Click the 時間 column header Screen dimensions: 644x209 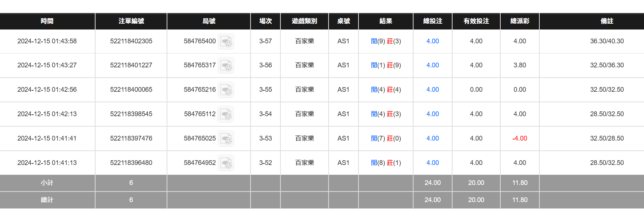point(47,21)
